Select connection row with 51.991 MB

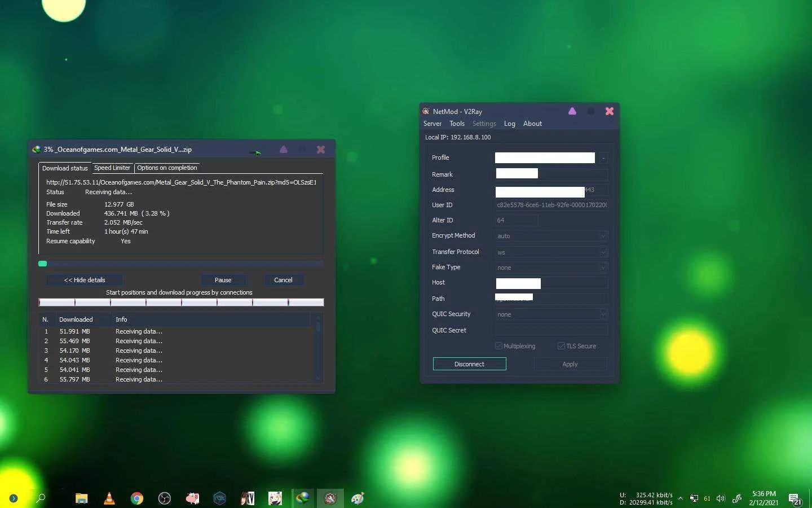(176, 331)
